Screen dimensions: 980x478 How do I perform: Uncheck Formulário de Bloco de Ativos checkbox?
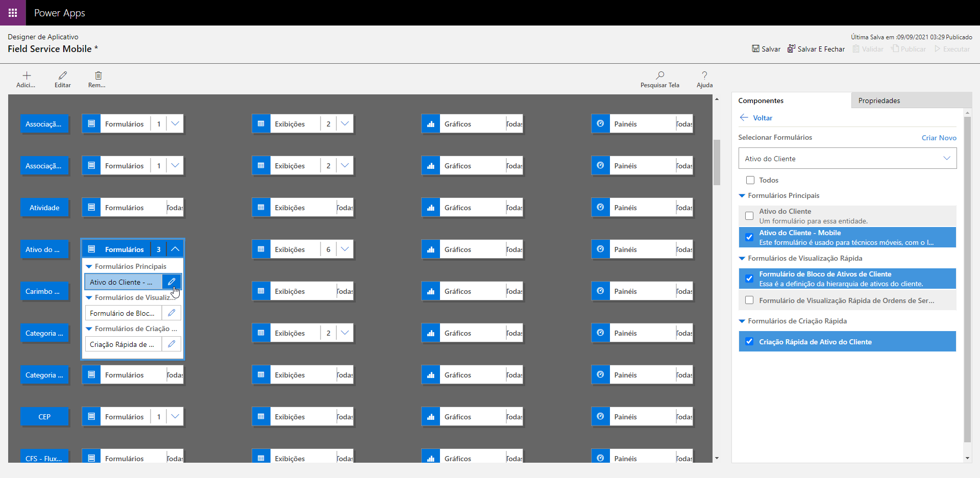click(749, 279)
